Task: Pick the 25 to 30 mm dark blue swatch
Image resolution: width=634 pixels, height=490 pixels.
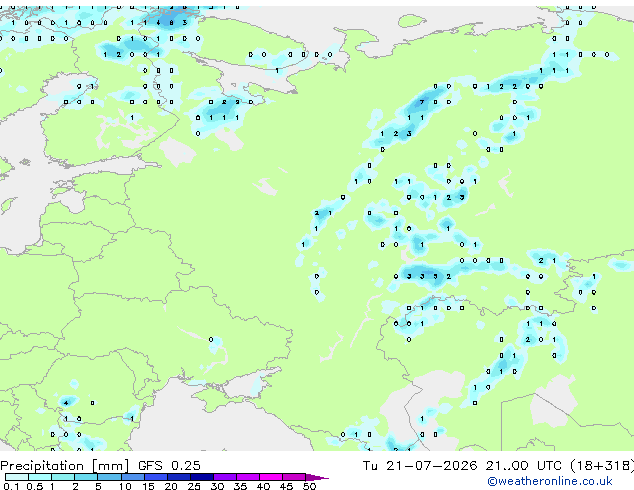Action: pos(201,477)
